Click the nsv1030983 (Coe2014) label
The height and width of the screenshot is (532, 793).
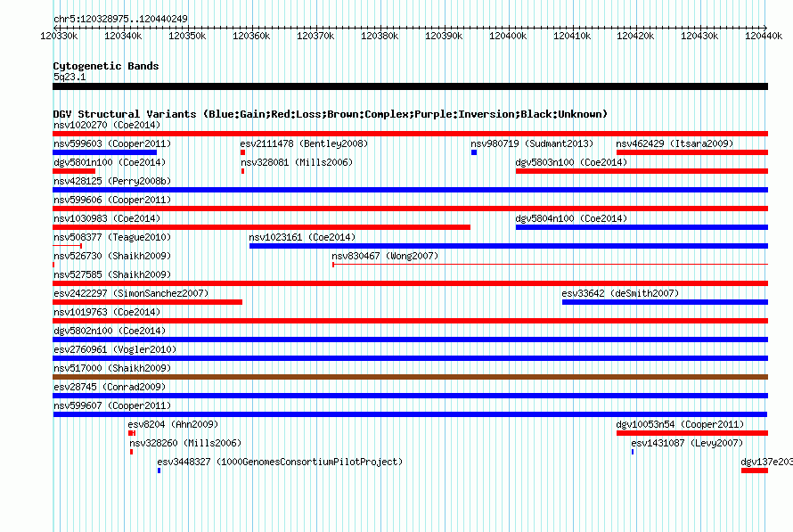(x=107, y=218)
